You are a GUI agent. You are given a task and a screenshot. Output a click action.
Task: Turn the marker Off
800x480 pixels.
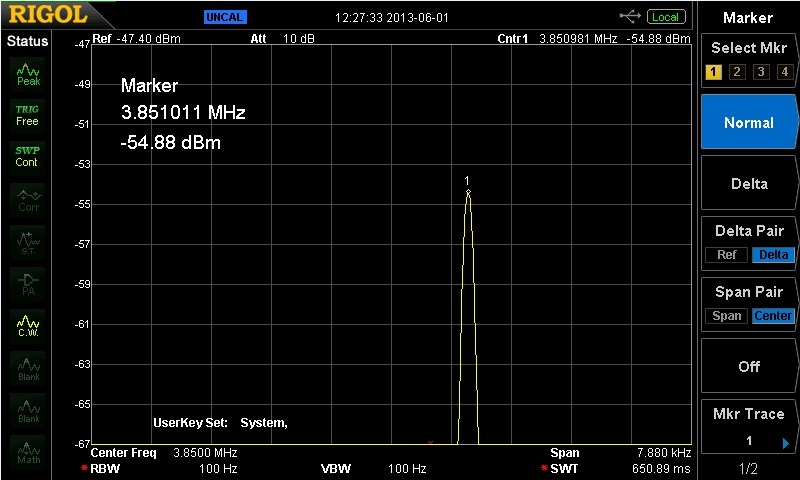[x=749, y=366]
